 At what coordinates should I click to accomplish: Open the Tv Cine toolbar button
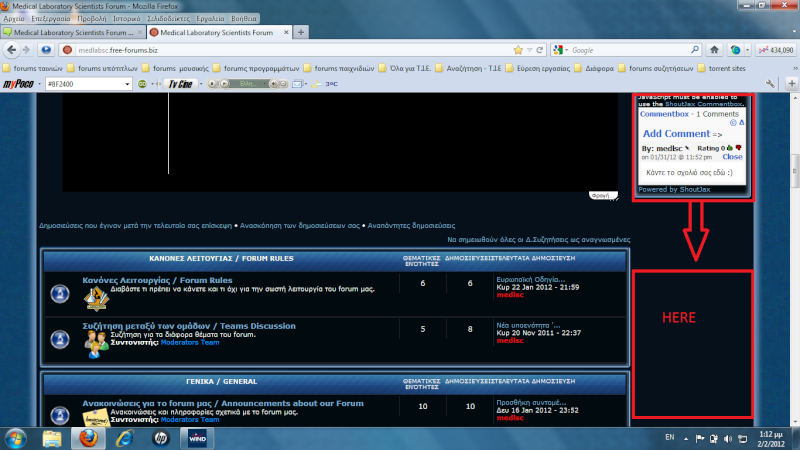[181, 84]
